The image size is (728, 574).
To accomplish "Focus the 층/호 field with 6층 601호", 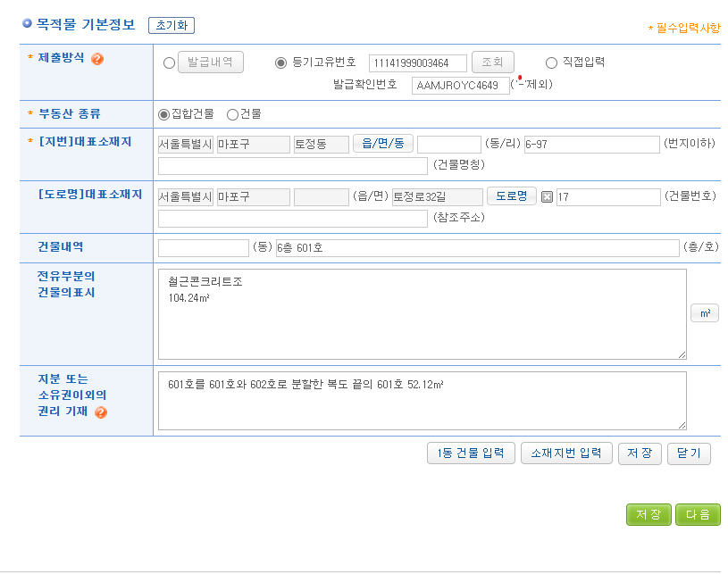I will point(477,248).
